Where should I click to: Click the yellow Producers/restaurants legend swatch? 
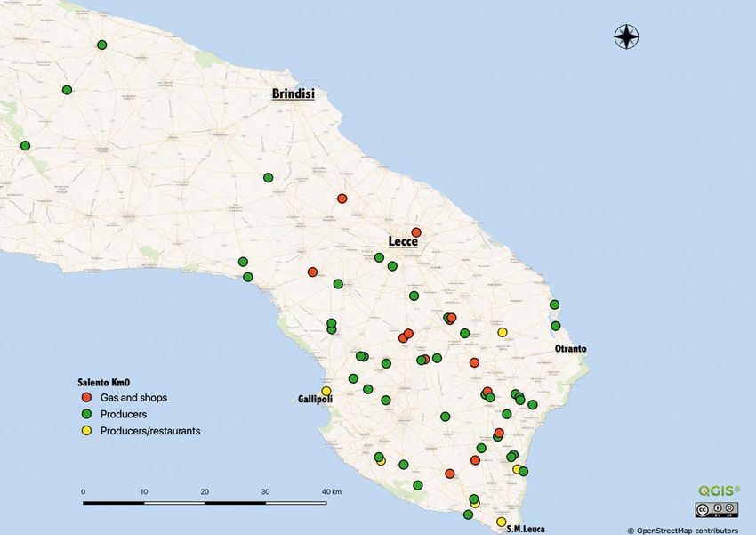point(87,431)
